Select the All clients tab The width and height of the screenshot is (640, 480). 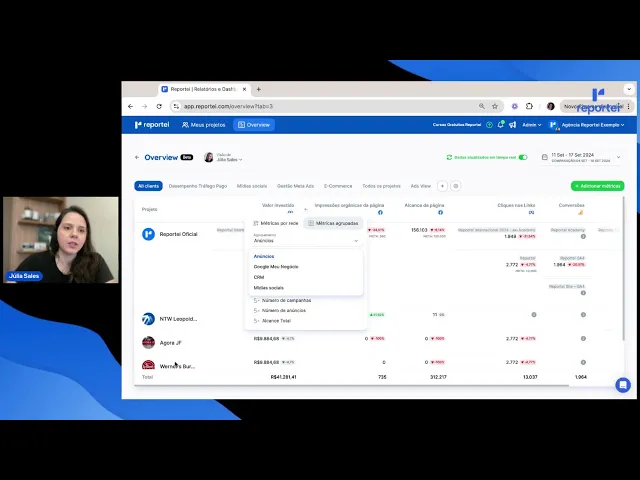point(148,186)
